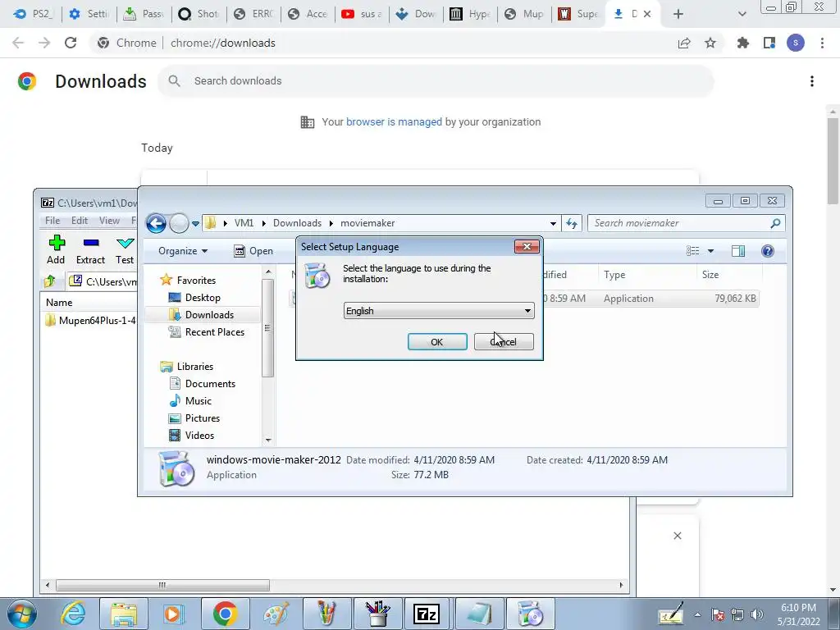The image size is (840, 630).
Task: Open the 7-Zip File menu
Action: point(52,220)
